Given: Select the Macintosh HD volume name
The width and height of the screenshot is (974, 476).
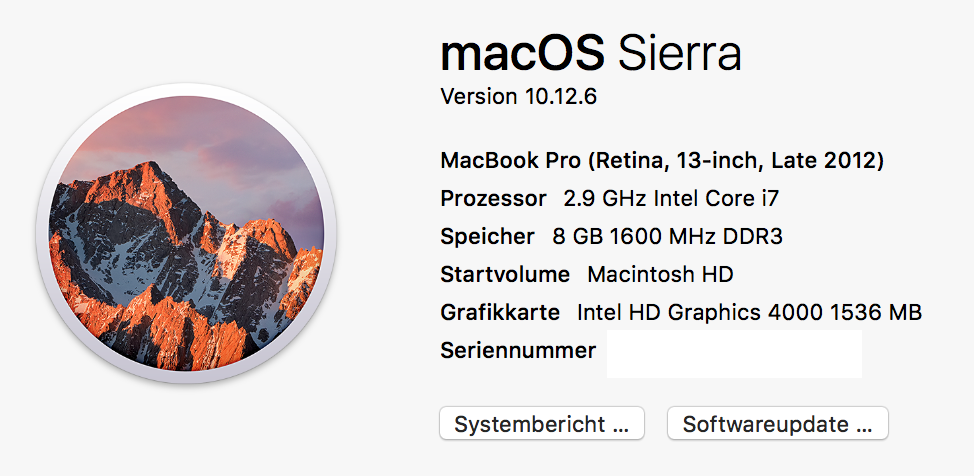Looking at the screenshot, I should [x=660, y=275].
